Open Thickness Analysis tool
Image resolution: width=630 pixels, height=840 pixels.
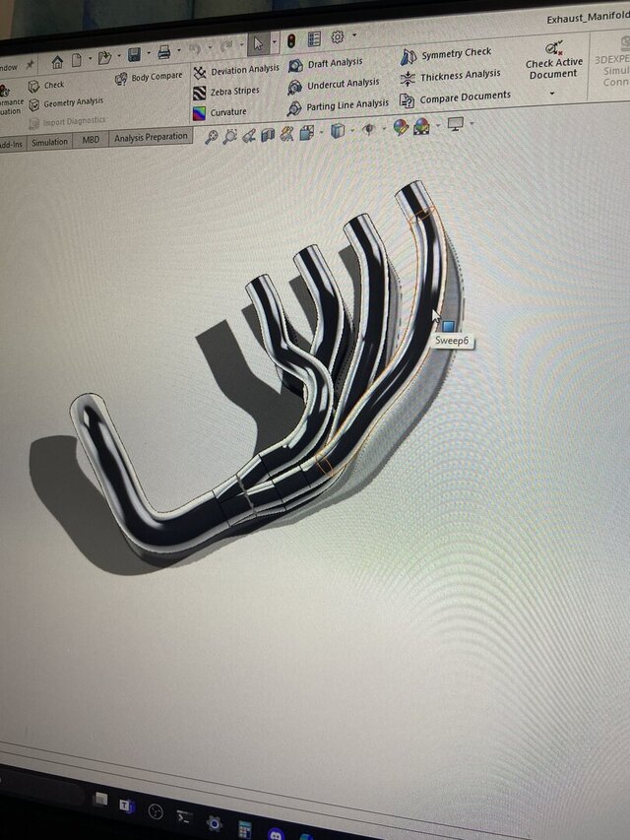click(460, 76)
